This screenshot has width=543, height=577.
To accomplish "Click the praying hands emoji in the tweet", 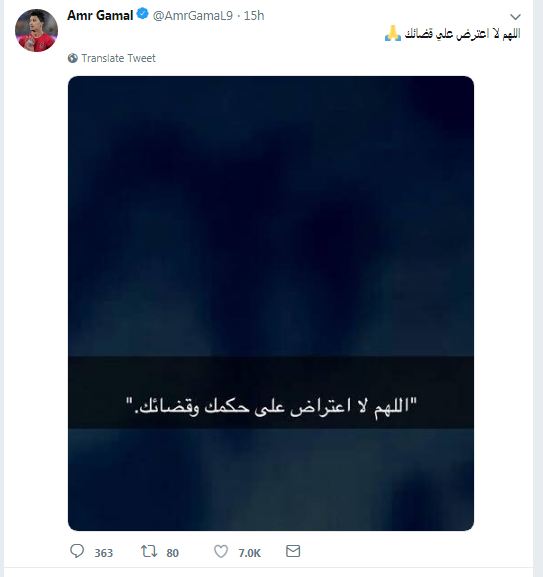I will (393, 33).
